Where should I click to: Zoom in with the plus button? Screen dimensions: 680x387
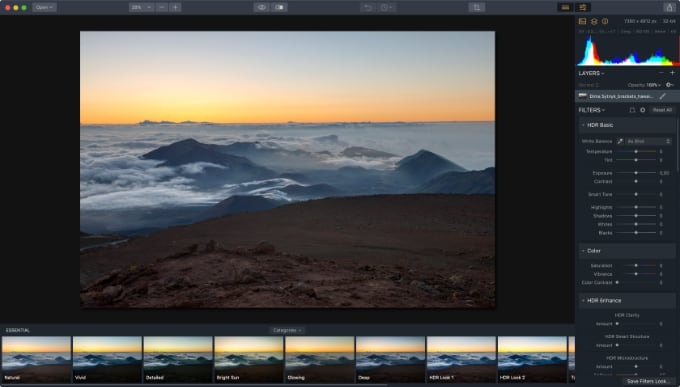pos(175,7)
